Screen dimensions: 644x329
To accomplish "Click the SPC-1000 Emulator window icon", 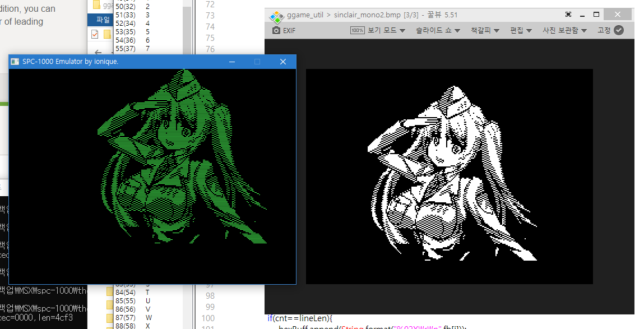I will [15, 62].
